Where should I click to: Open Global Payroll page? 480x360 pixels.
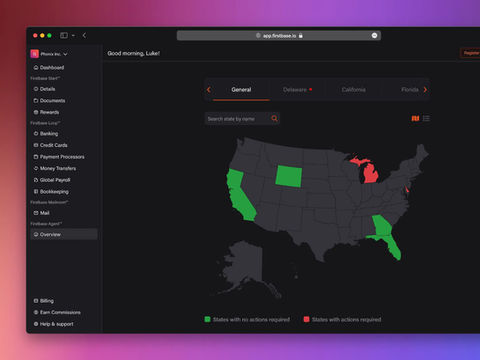pyautogui.click(x=52, y=180)
